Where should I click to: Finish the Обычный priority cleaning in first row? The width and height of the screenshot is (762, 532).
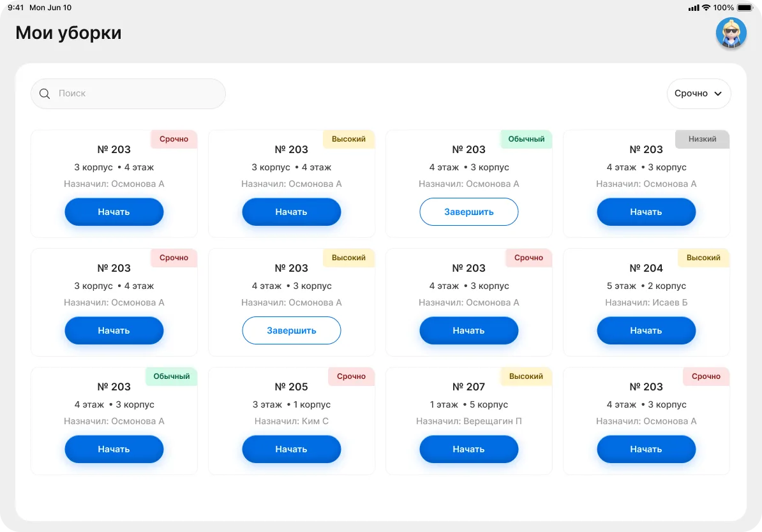click(468, 212)
